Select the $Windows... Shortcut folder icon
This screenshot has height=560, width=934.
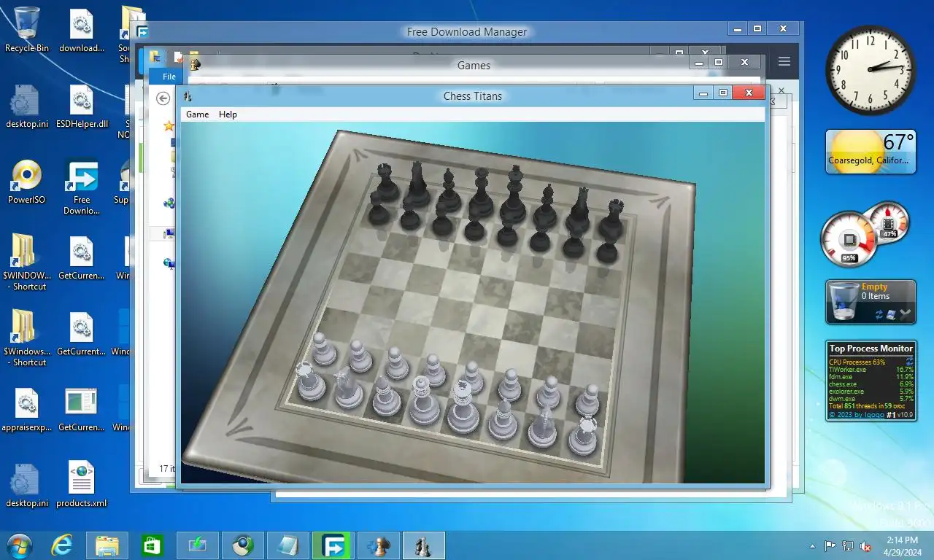pos(27,339)
